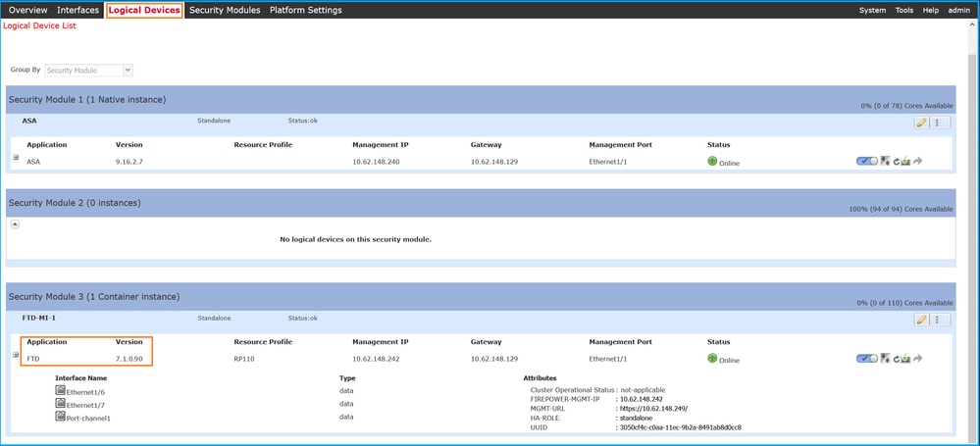Edit the ASA logical device with pencil icon

[920, 124]
